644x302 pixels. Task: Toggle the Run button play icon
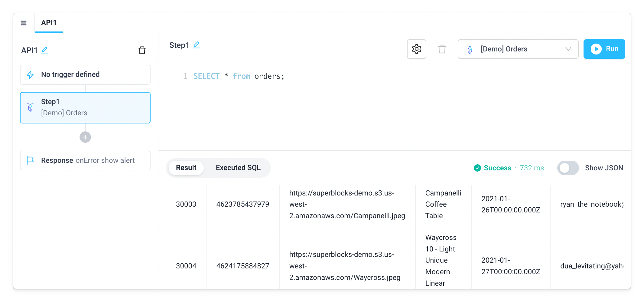coord(596,49)
